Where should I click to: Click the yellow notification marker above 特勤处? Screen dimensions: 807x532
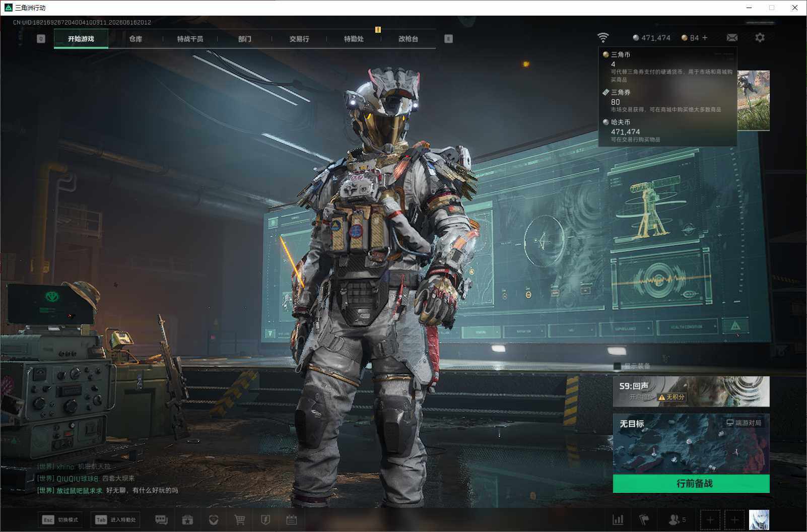(x=378, y=30)
